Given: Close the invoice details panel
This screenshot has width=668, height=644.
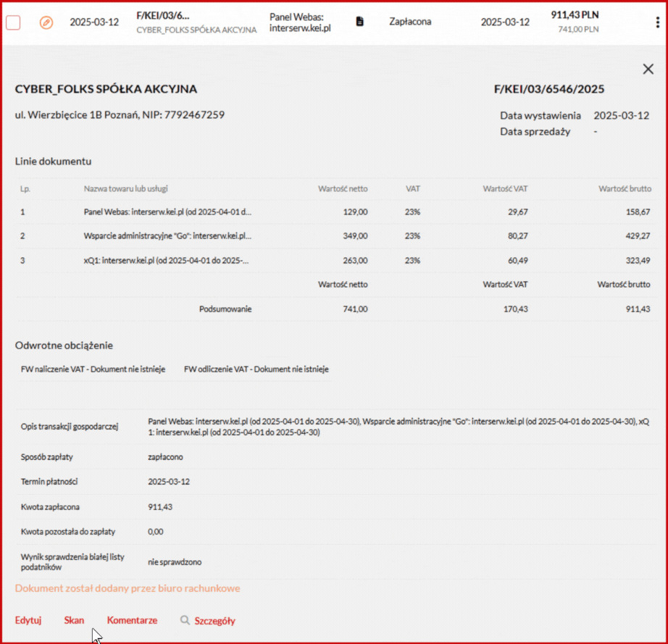Looking at the screenshot, I should [648, 69].
